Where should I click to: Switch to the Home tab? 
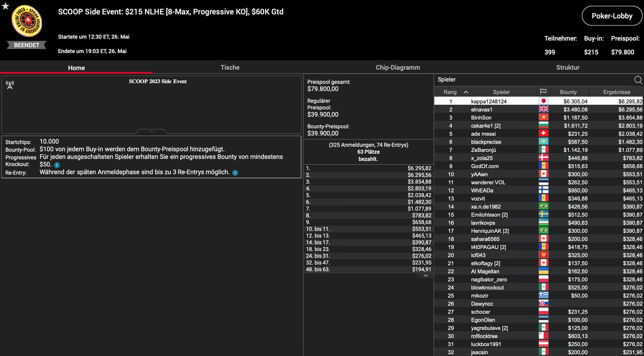(76, 68)
